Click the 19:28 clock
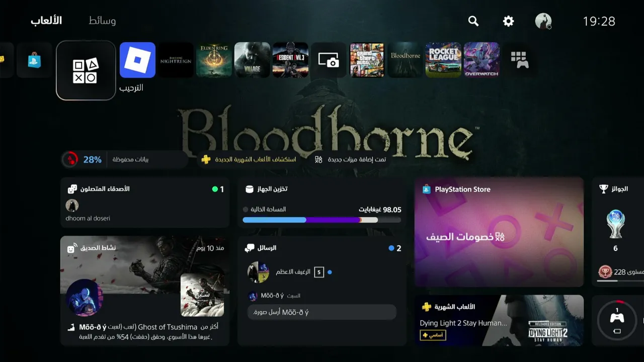The height and width of the screenshot is (362, 644). (x=599, y=21)
